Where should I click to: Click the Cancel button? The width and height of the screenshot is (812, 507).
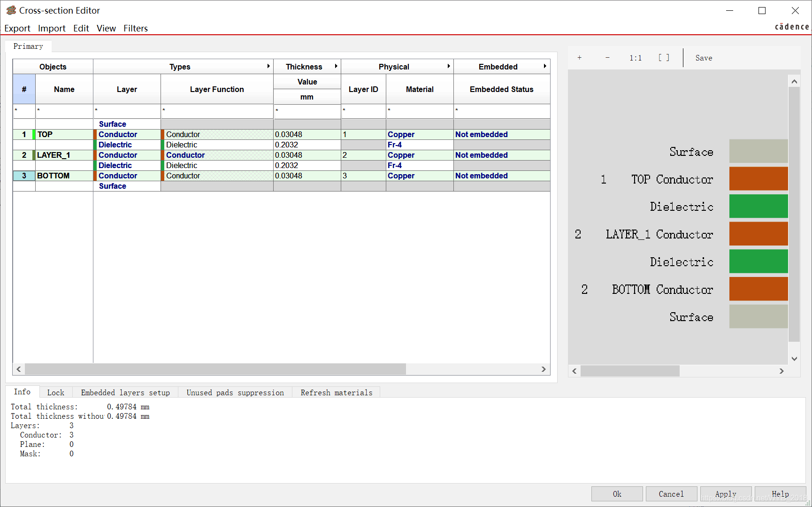pos(671,494)
